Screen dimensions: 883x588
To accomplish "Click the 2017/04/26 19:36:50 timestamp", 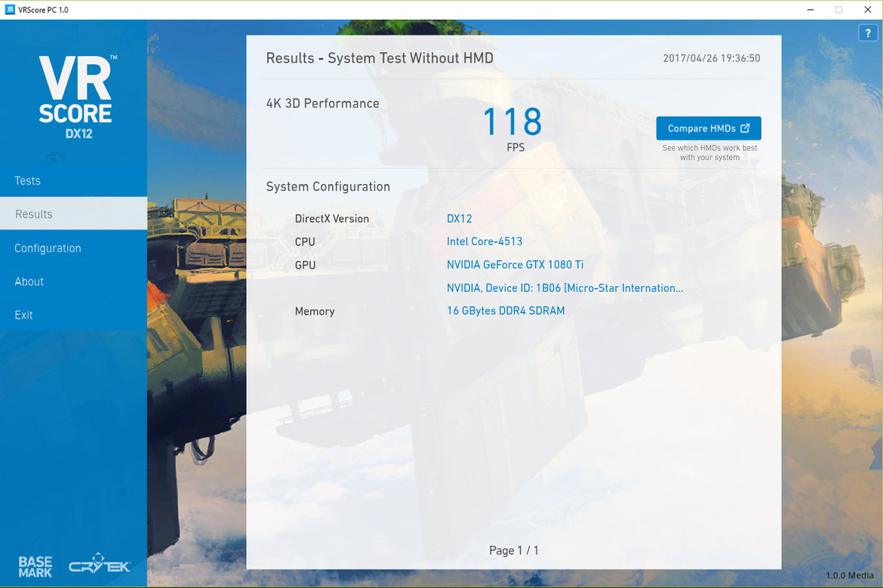I will (x=711, y=58).
